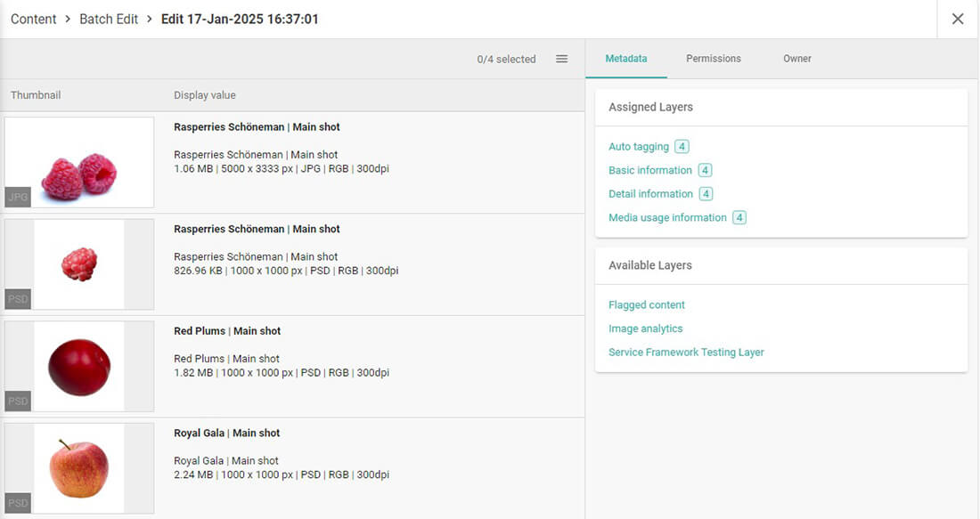Open the Auto tagging layer
The width and height of the screenshot is (980, 519).
[x=638, y=147]
